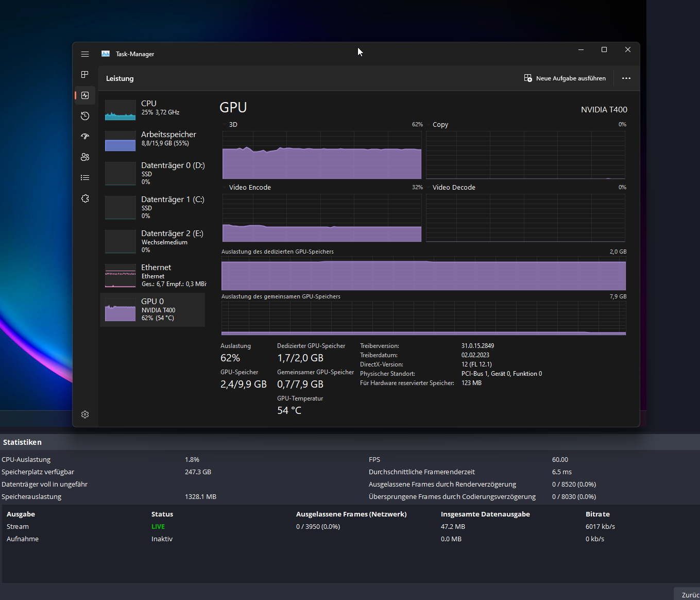700x600 pixels.
Task: Open the Task Manager hamburger navigation menu
Action: (x=85, y=54)
